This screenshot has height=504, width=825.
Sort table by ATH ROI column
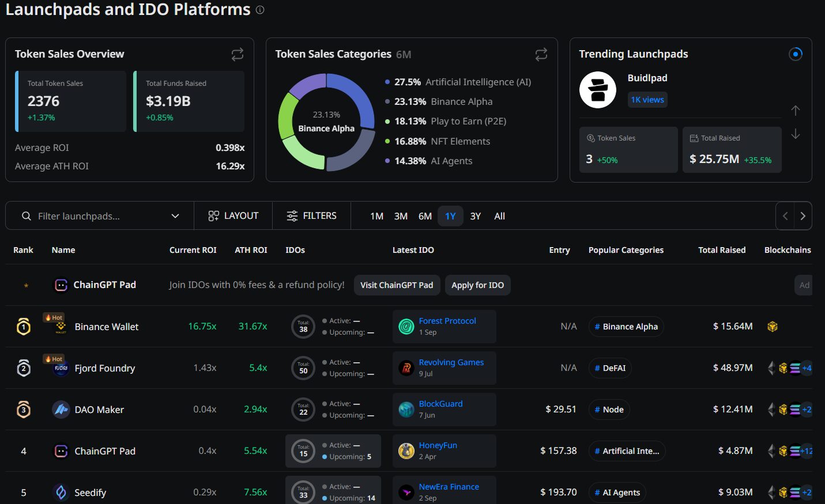251,250
